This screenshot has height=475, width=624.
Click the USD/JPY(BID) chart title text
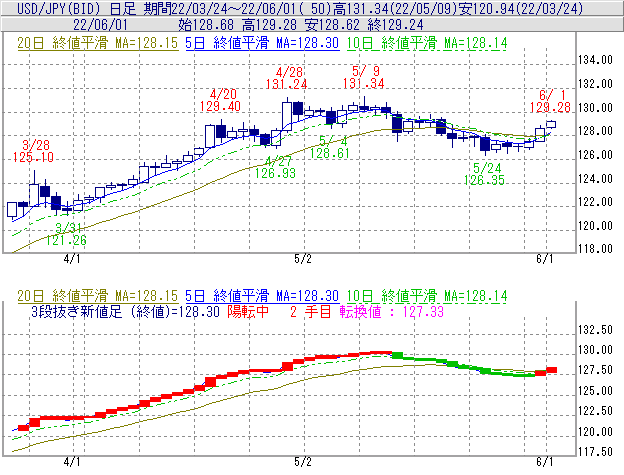pos(59,8)
